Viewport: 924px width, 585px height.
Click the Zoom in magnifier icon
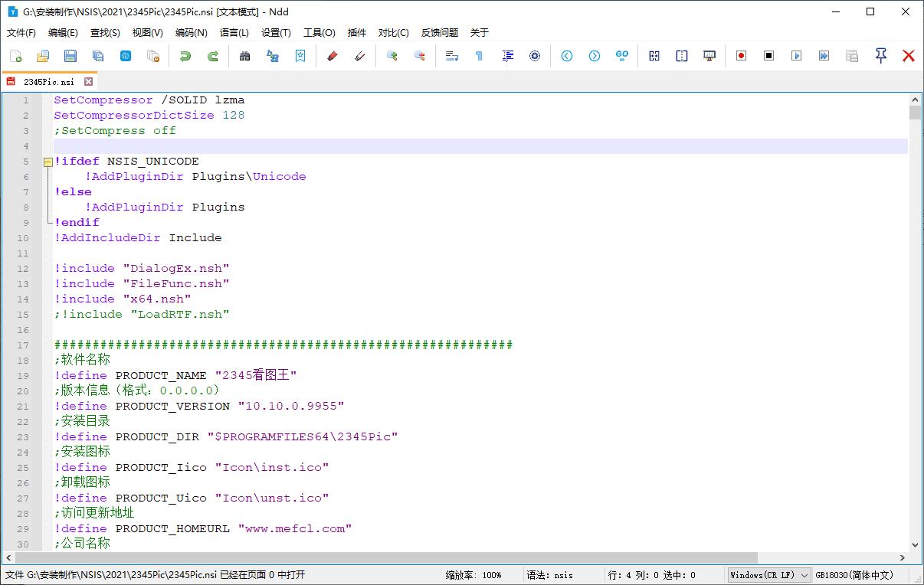tap(392, 56)
